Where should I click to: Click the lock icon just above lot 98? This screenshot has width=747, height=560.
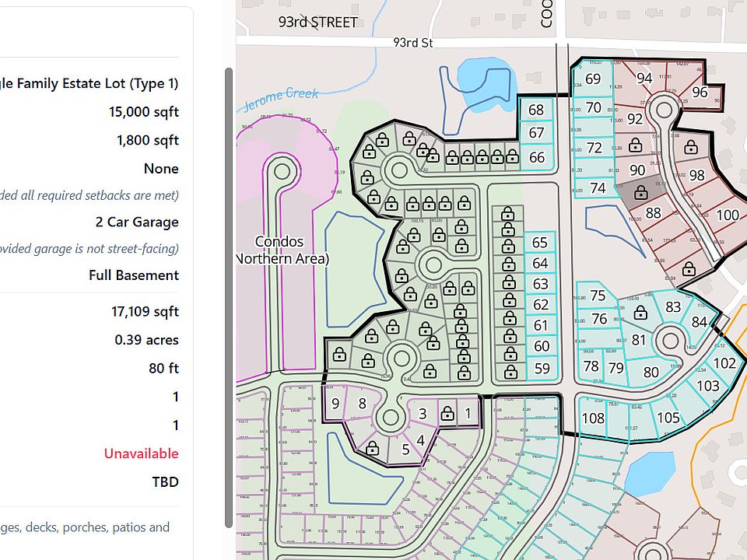pyautogui.click(x=691, y=147)
